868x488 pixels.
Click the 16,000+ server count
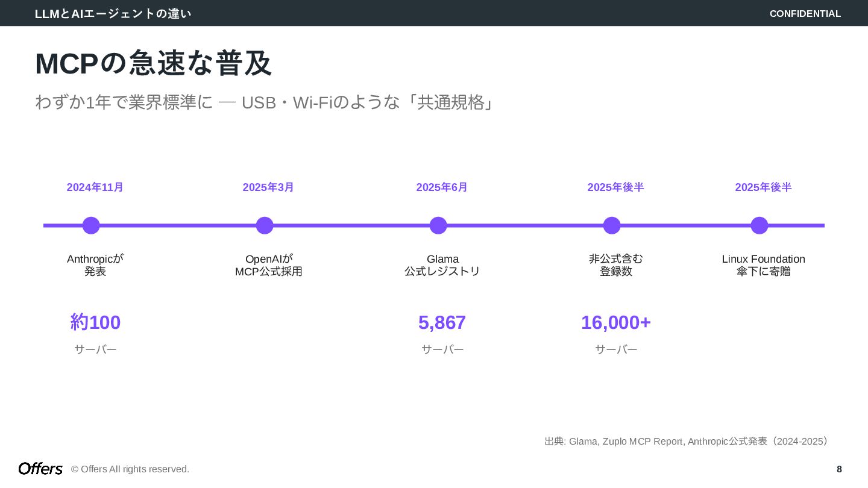(x=616, y=322)
